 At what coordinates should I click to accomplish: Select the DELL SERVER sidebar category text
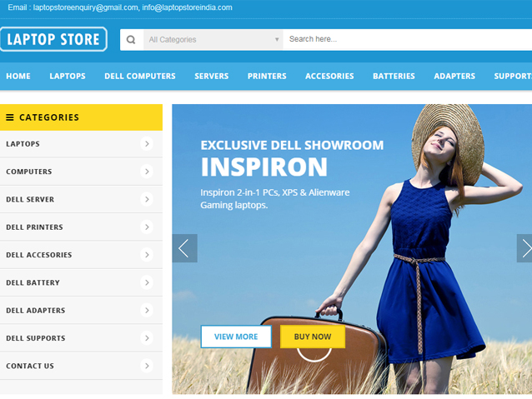30,200
